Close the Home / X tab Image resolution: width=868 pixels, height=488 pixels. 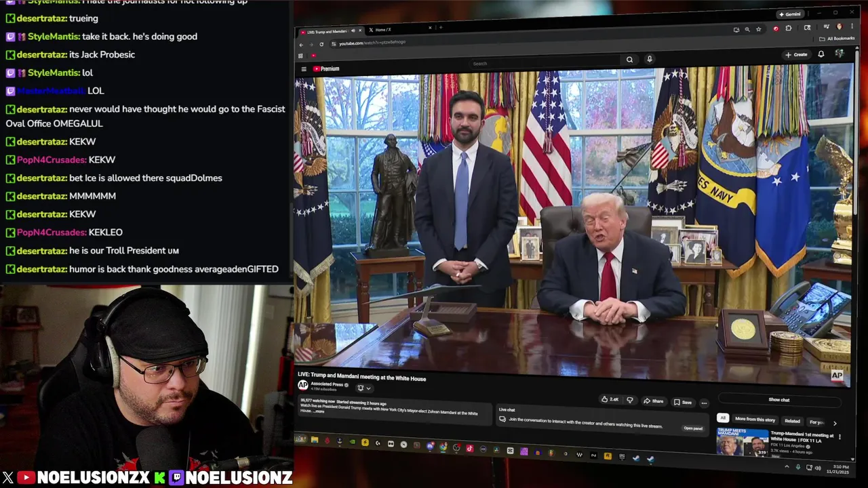pos(430,28)
